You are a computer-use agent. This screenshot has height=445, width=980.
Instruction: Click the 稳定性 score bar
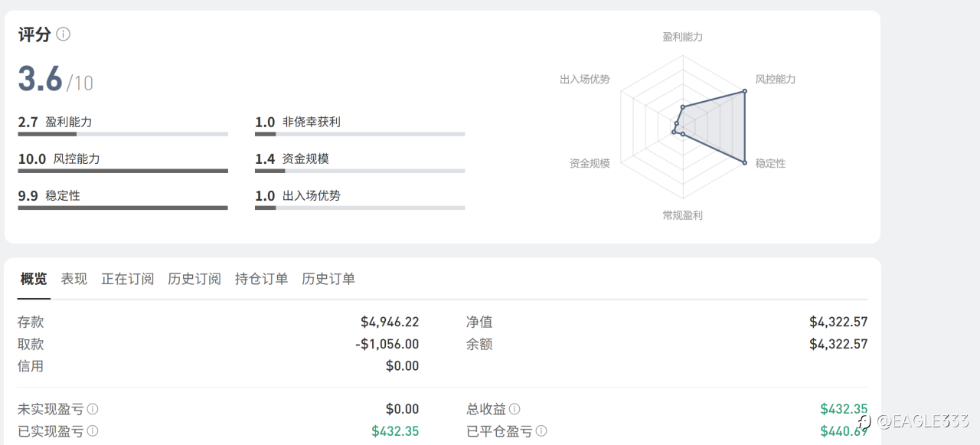pos(122,208)
